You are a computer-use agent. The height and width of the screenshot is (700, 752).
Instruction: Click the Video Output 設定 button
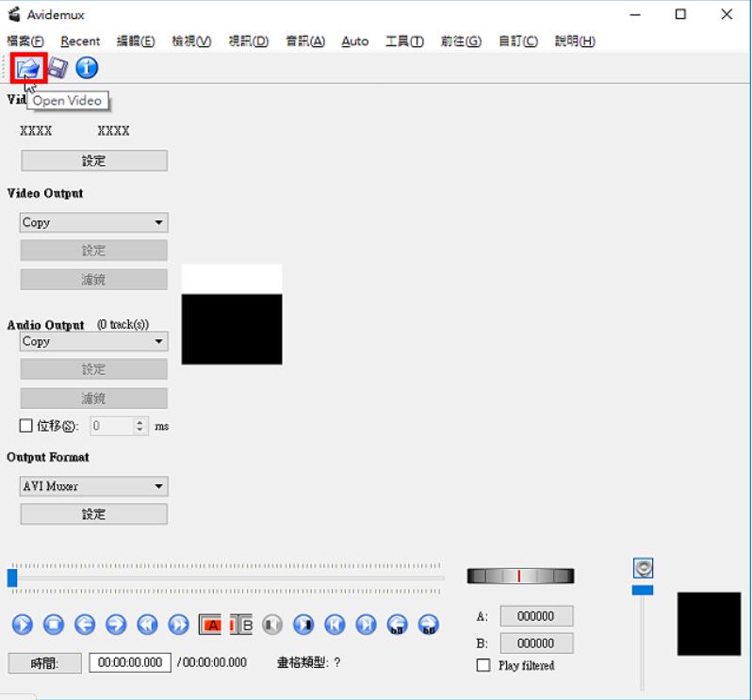pos(94,251)
